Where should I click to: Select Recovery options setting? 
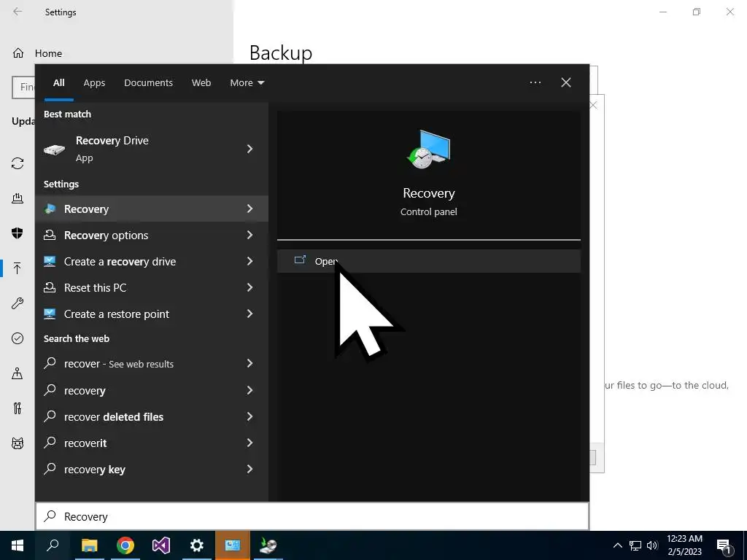point(152,235)
